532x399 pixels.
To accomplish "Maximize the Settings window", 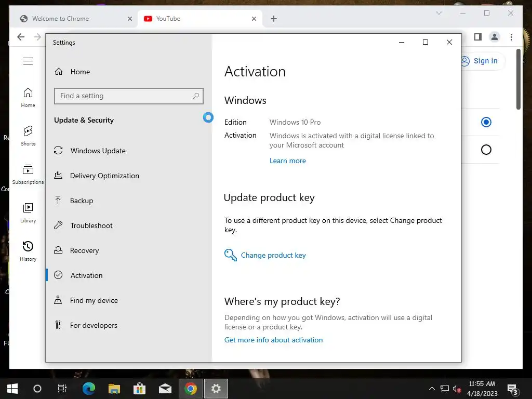I will tap(425, 42).
